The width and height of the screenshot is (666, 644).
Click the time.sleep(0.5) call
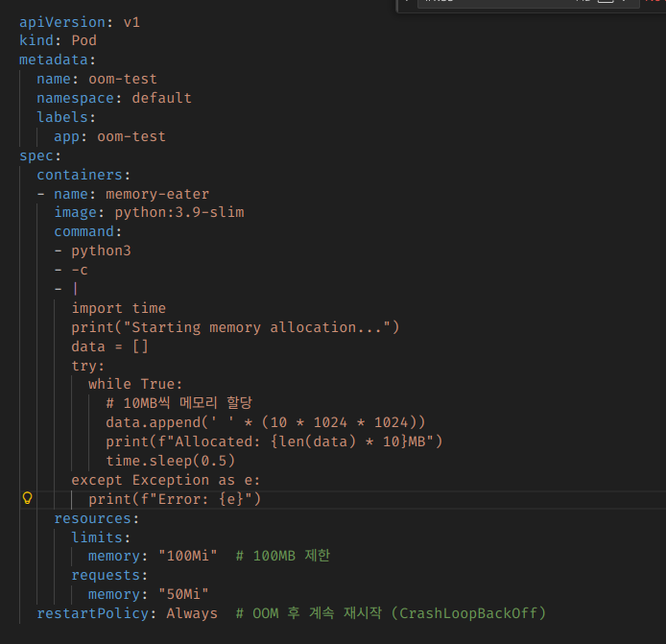pos(171,460)
